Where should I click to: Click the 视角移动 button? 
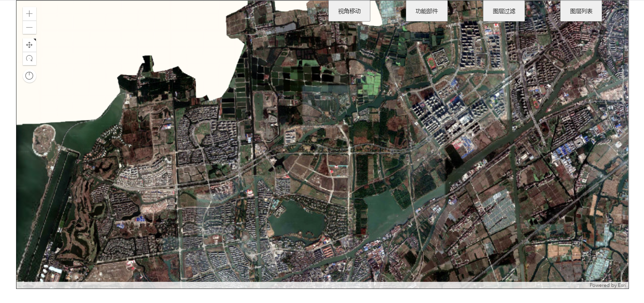349,11
